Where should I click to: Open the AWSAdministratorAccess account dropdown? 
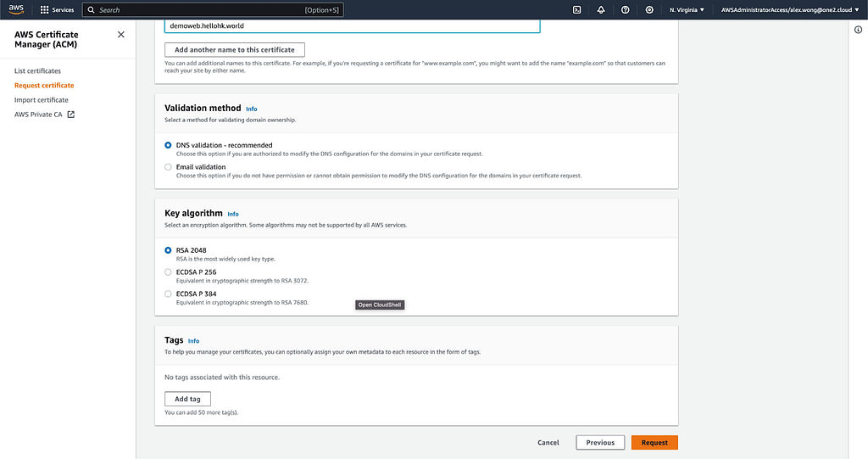pyautogui.click(x=790, y=10)
